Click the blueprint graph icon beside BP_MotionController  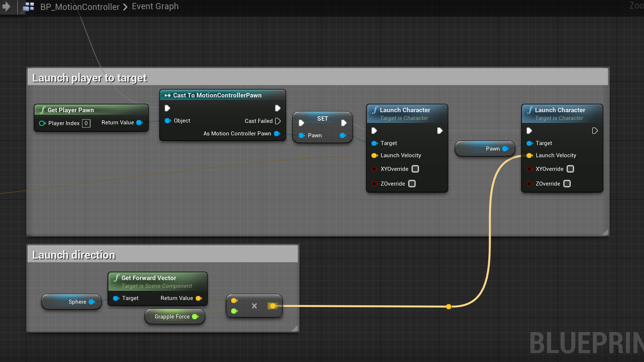click(28, 7)
